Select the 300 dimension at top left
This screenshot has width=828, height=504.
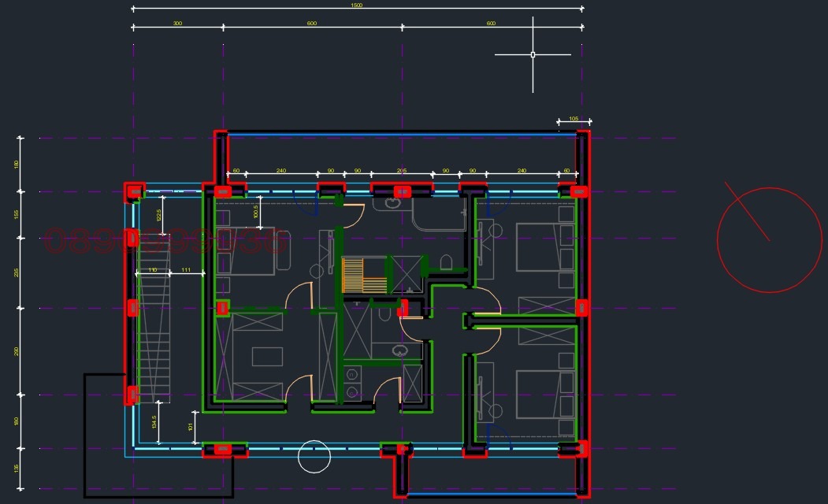point(177,24)
